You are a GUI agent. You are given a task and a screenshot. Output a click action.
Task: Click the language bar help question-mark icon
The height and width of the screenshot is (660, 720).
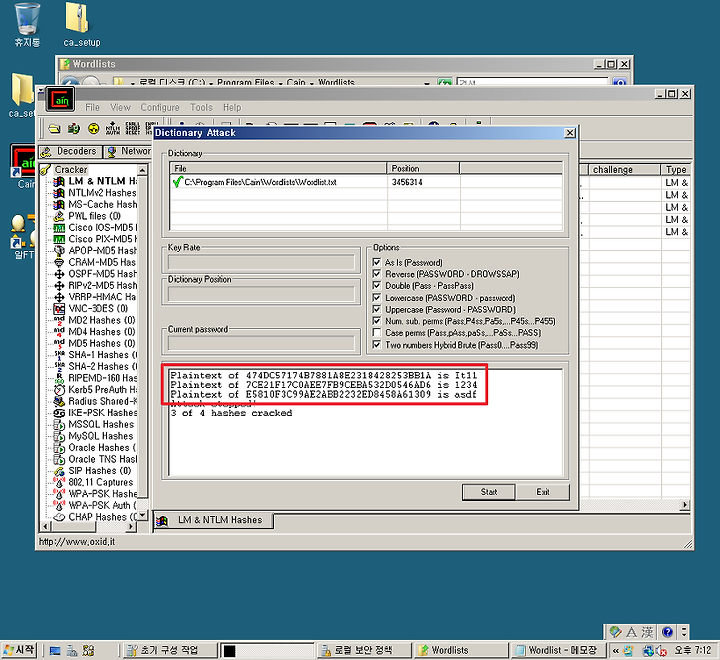tap(667, 632)
